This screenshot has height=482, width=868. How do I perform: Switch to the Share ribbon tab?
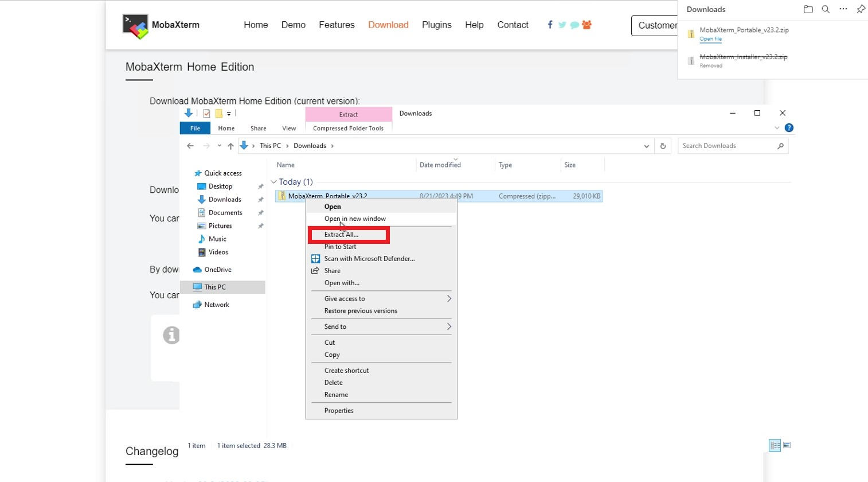tap(258, 129)
